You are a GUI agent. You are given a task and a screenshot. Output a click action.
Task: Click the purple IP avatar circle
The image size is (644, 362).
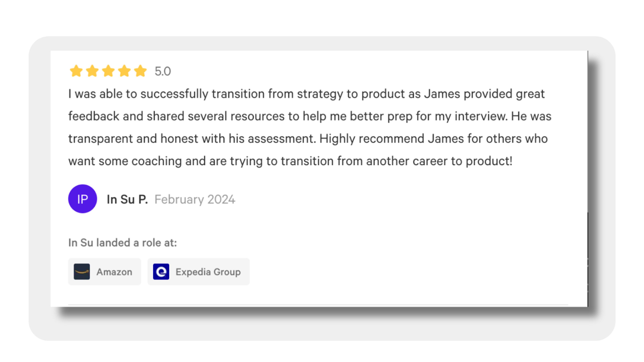(x=83, y=199)
